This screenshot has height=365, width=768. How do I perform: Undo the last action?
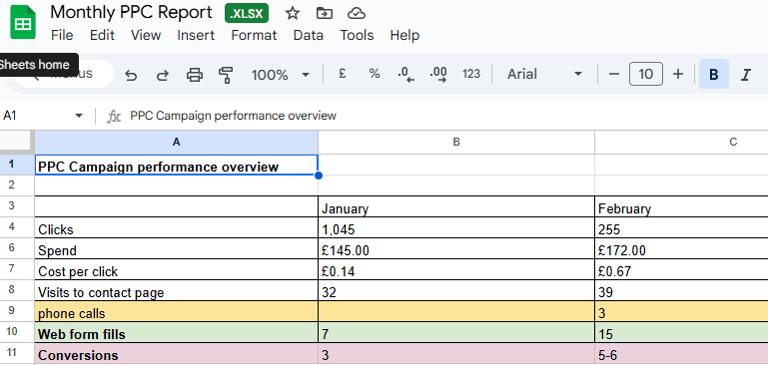tap(130, 75)
